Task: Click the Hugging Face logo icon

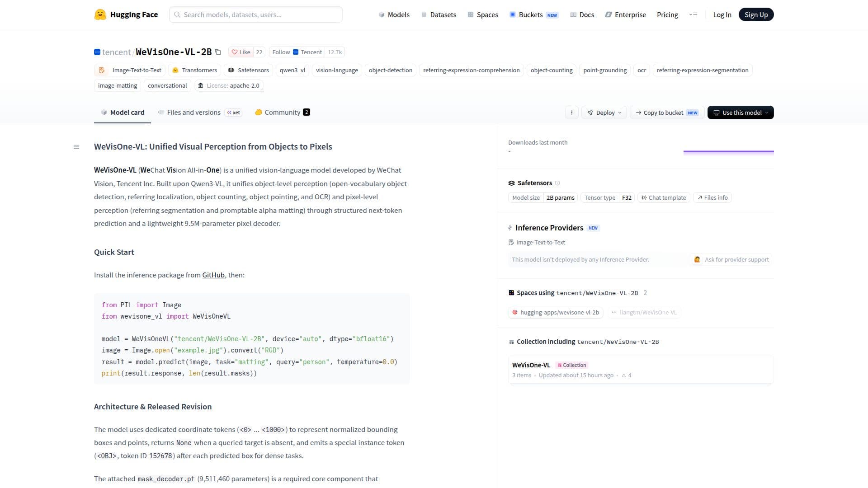Action: (100, 14)
